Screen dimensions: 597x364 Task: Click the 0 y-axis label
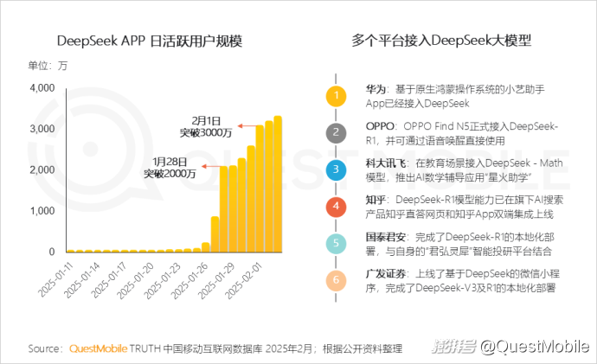tap(52, 252)
